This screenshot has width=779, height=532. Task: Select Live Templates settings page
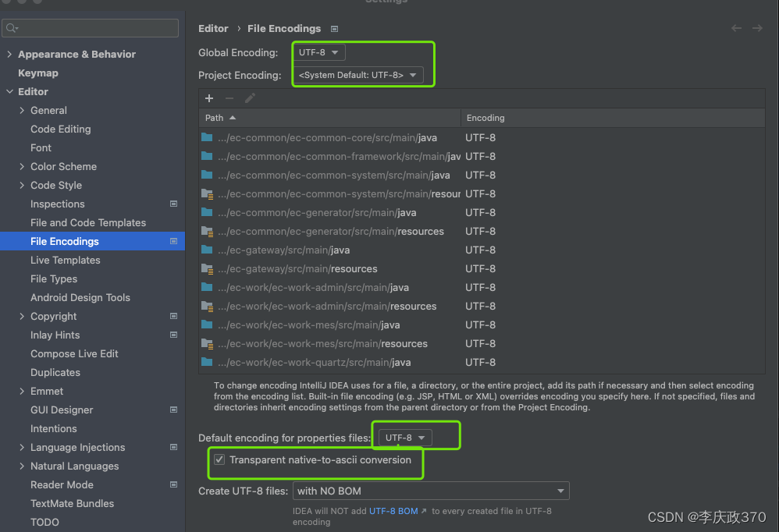coord(65,260)
